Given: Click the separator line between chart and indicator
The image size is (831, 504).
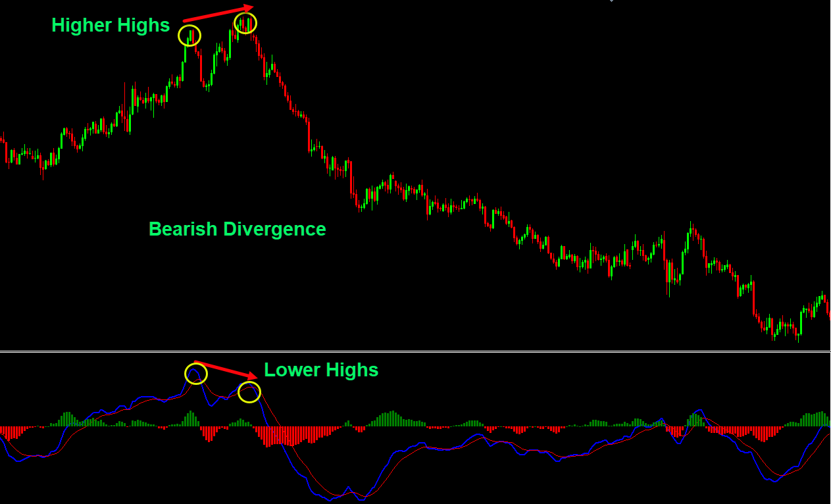Looking at the screenshot, I should [x=415, y=352].
